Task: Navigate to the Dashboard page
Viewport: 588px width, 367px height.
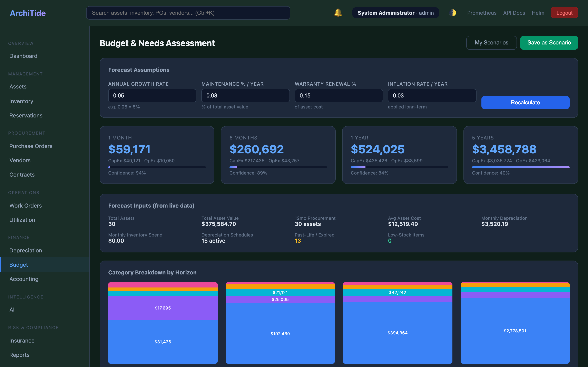Action: click(23, 56)
